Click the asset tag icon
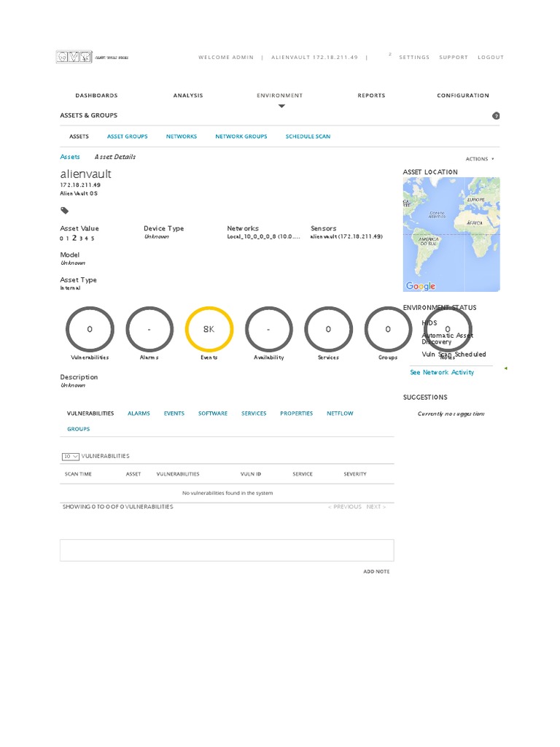This screenshot has width=560, height=747. (x=65, y=211)
